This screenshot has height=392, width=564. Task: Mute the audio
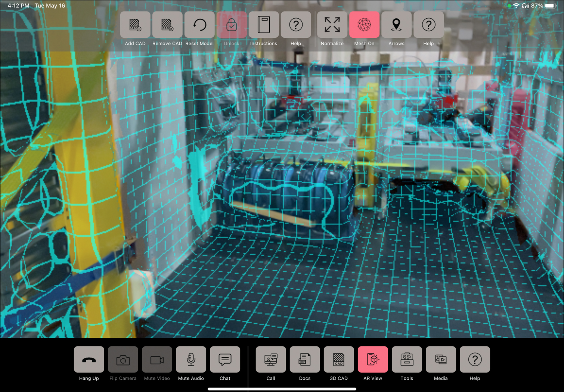coord(191,360)
